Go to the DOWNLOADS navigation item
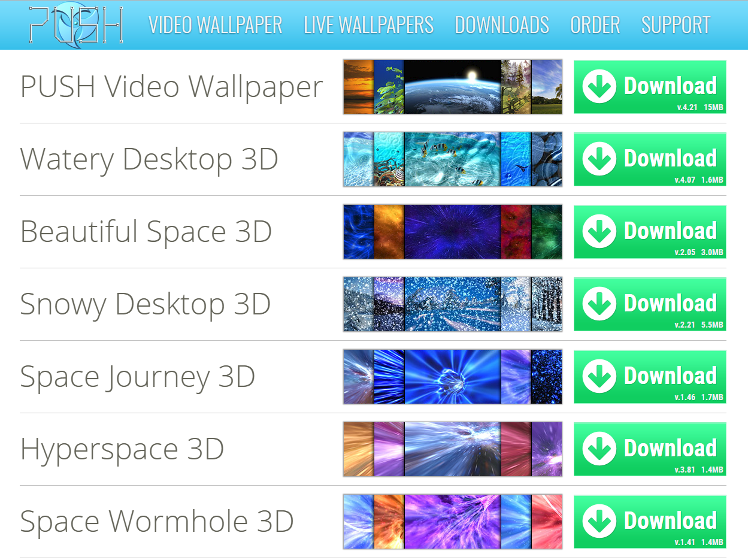Viewport: 748px width, 560px height. (x=502, y=25)
